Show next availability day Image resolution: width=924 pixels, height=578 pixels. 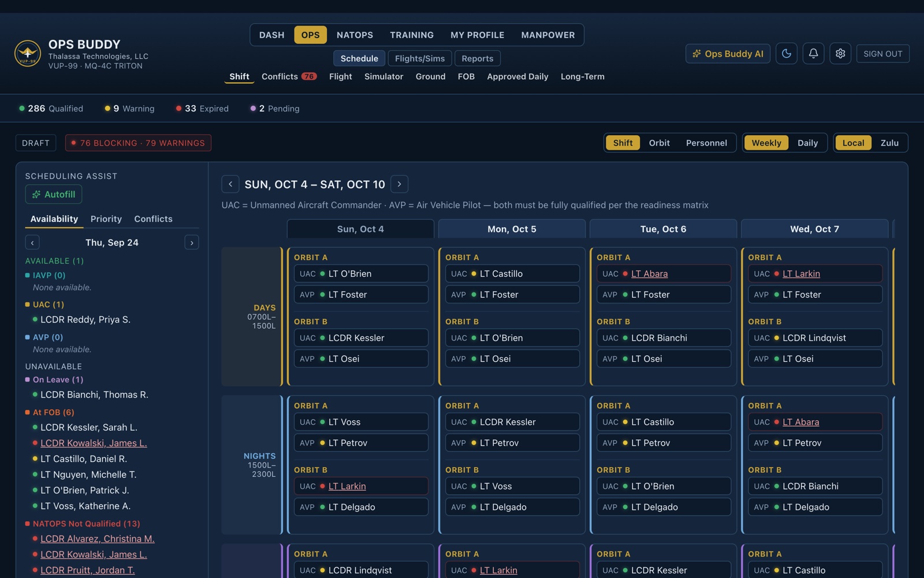point(192,242)
